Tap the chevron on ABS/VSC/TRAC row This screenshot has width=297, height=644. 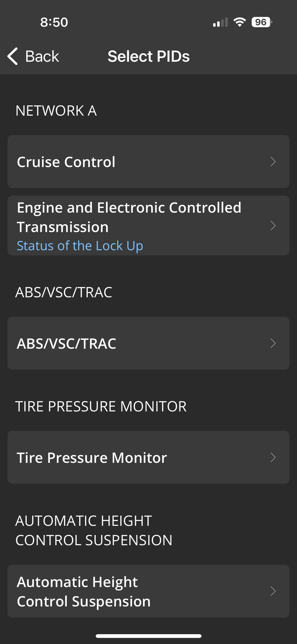point(273,343)
